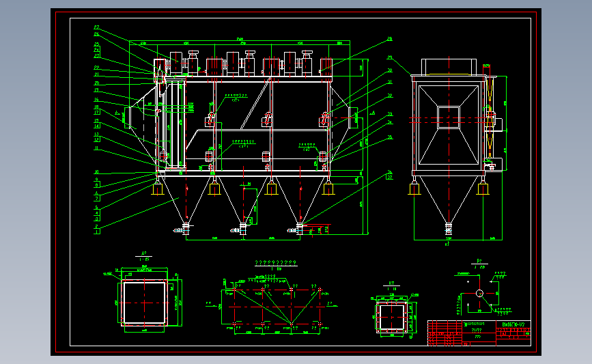Click part callout number 27

[96, 27]
